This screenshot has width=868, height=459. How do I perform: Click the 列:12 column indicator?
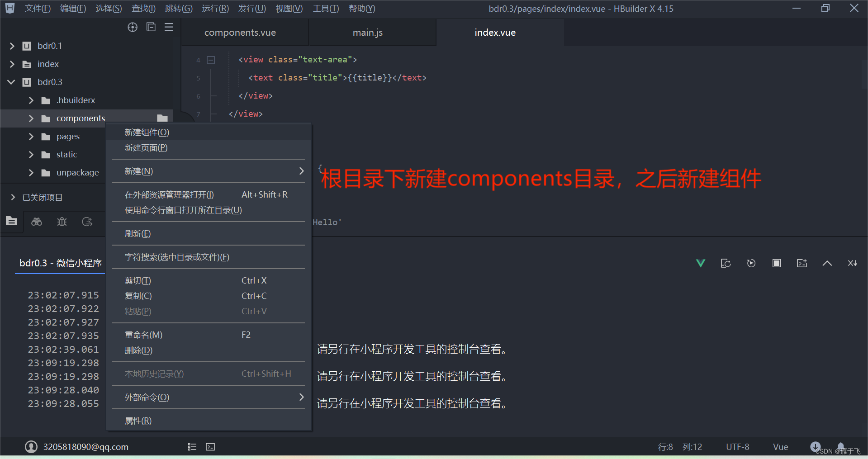(692, 447)
